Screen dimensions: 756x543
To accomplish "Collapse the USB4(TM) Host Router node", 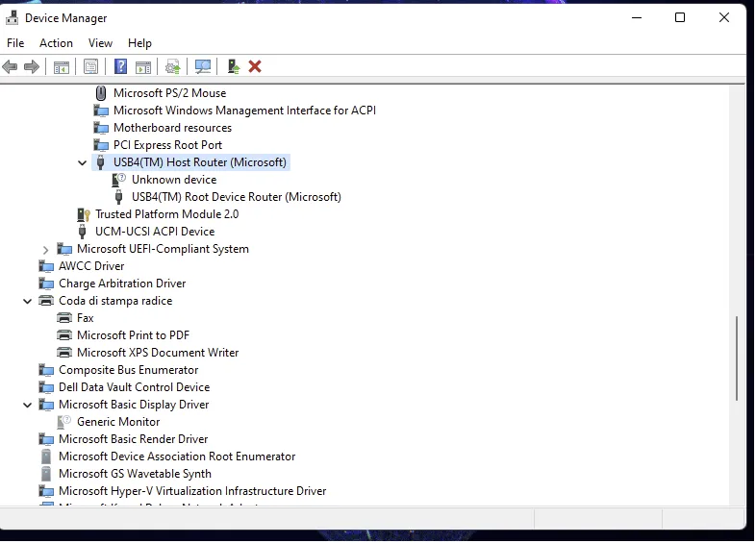I will pos(83,163).
